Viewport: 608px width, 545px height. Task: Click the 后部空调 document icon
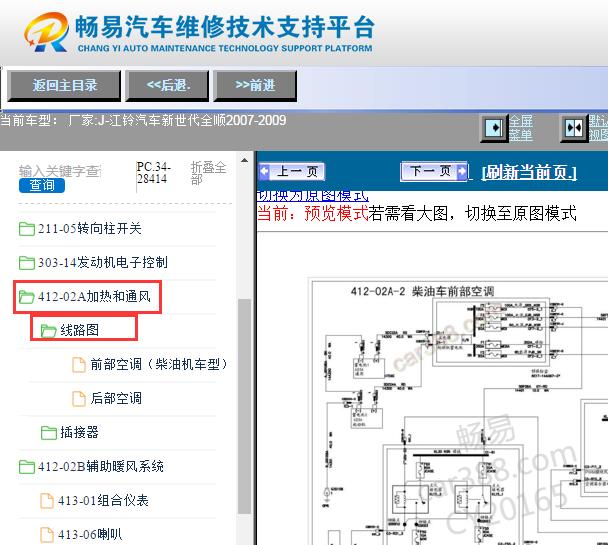click(79, 399)
